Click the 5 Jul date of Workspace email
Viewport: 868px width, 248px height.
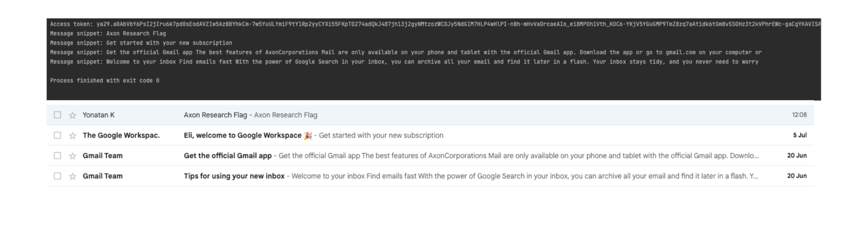pos(800,135)
